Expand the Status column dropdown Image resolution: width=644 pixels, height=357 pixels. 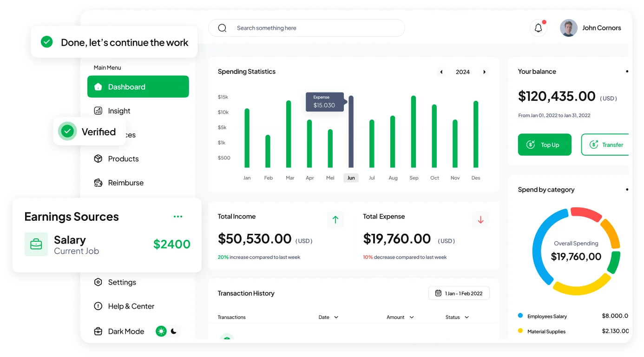[467, 317]
